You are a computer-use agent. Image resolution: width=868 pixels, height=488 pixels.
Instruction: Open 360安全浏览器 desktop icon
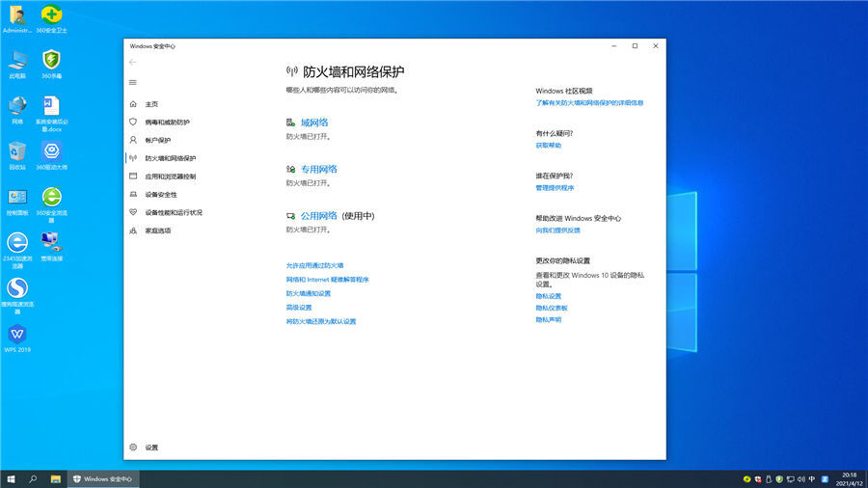point(51,205)
